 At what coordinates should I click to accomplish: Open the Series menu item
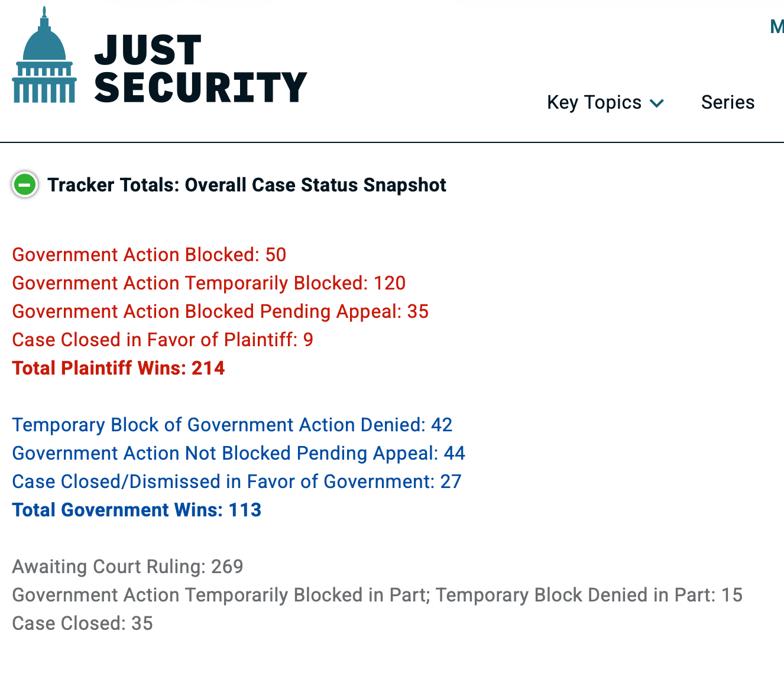click(x=727, y=103)
